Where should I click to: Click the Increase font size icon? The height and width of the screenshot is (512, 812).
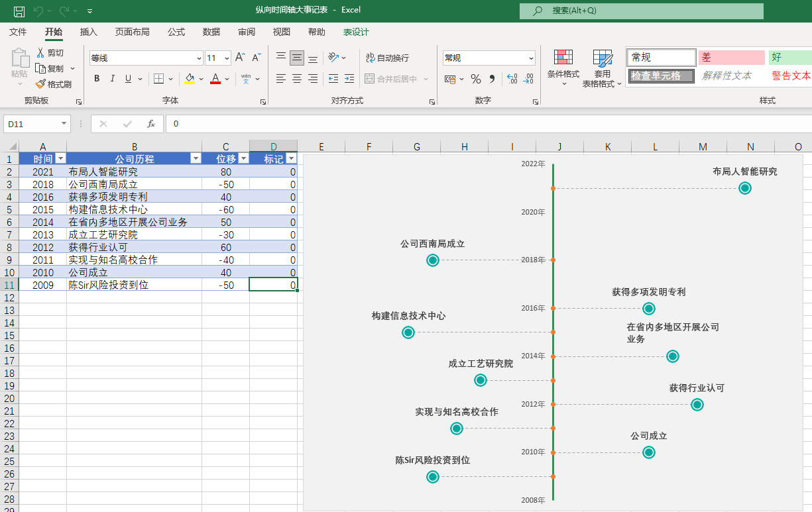pos(241,58)
